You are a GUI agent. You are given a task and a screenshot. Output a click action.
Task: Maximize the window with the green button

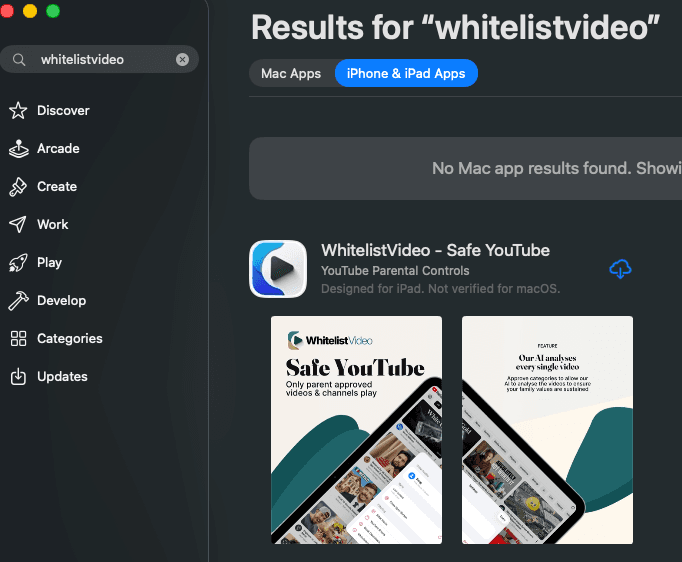[53, 11]
